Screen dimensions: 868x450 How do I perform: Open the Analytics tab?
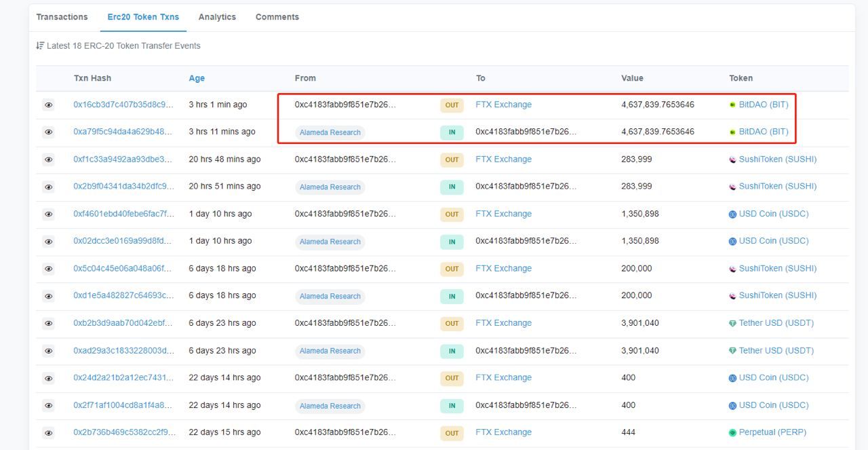click(x=217, y=17)
